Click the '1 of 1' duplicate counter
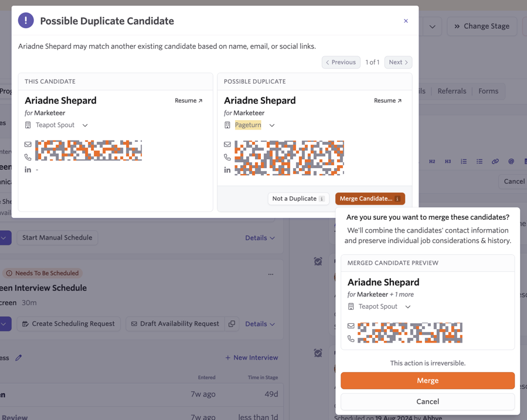527x420 pixels. coord(372,62)
